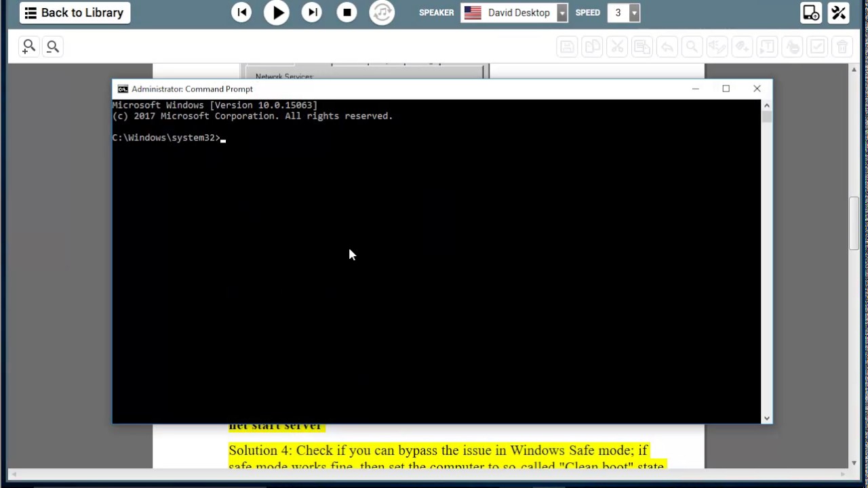Click the highlighted Solution 4 paragraph text
This screenshot has height=488, width=868.
click(x=446, y=456)
